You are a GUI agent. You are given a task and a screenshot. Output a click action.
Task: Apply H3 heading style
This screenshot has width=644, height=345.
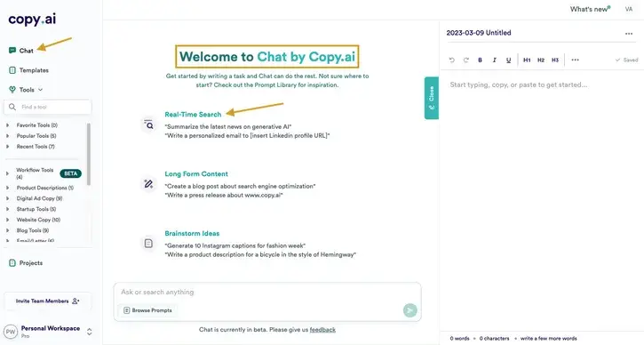point(555,60)
